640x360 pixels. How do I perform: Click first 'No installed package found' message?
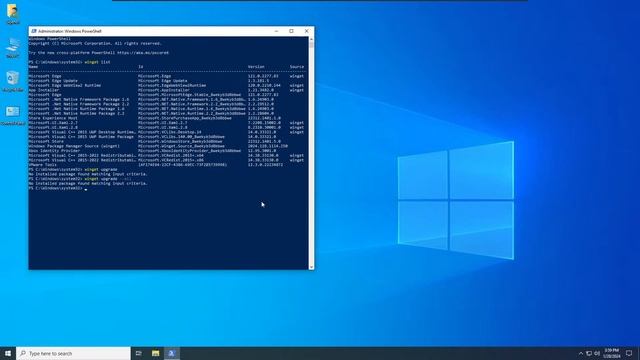(x=88, y=174)
